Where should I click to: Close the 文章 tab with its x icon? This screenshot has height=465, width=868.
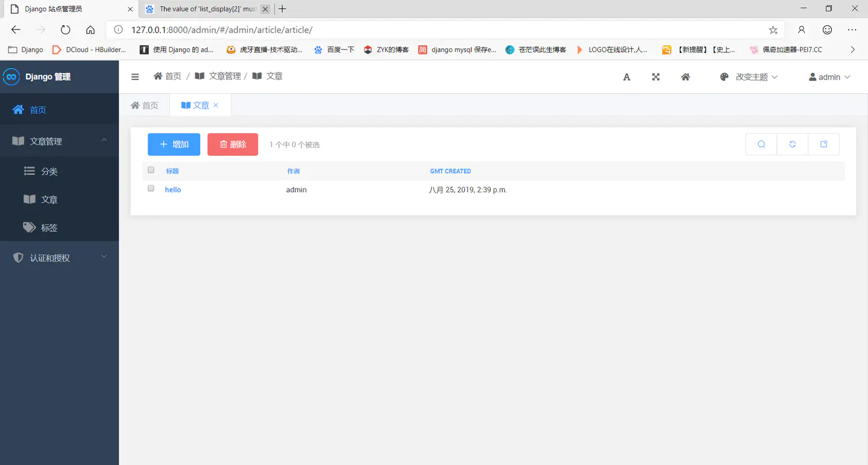[216, 105]
